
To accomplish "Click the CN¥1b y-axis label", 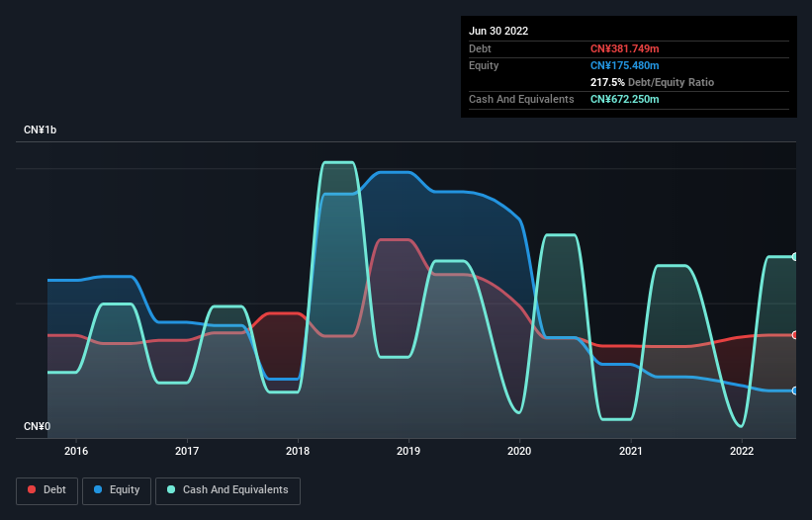I will [x=40, y=130].
